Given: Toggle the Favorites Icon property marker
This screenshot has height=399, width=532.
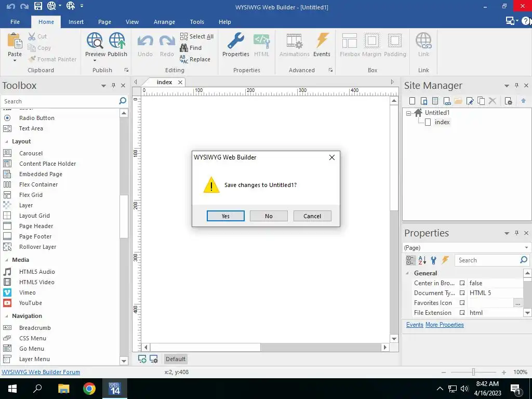Looking at the screenshot, I should [462, 303].
